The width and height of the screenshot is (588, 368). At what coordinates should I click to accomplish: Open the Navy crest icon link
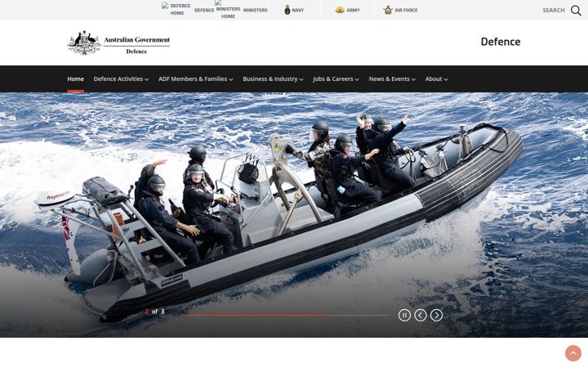[287, 10]
